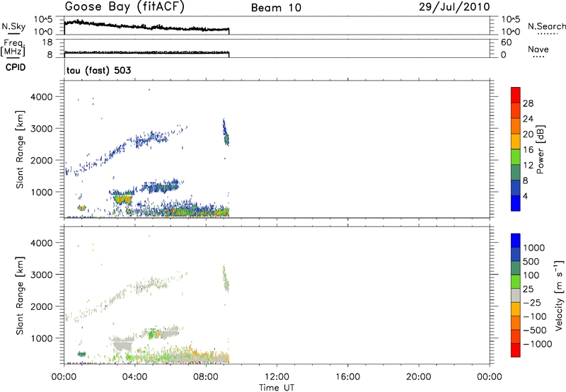Click the gray velocity band near 03:00 at 900 km
Screen dimensions: 566x392
pyautogui.click(x=122, y=342)
